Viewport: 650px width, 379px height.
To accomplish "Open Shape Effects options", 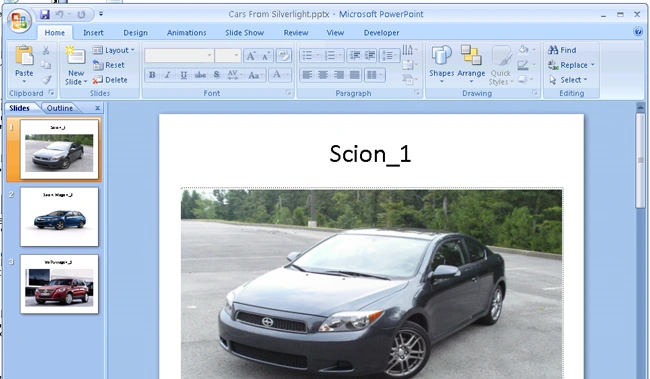I will point(527,80).
